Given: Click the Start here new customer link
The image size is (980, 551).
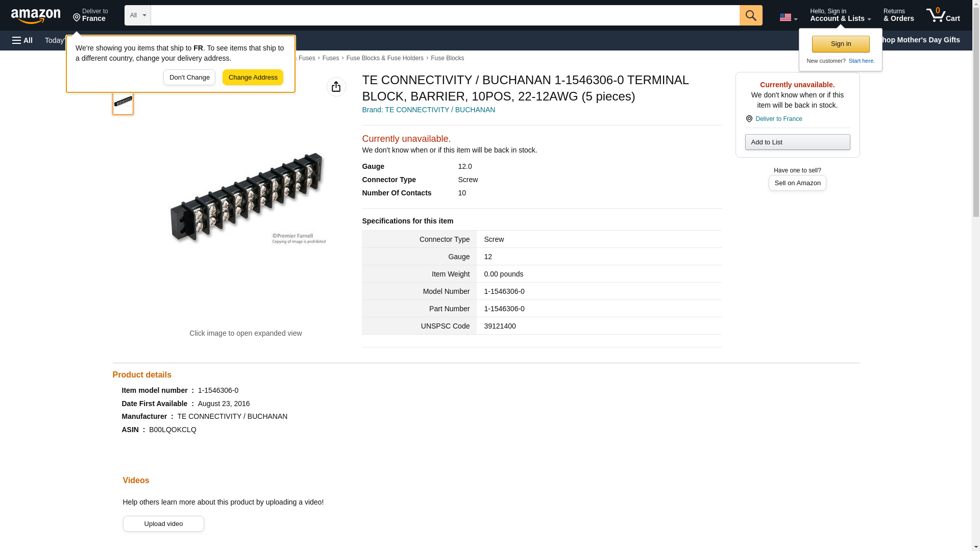Looking at the screenshot, I should click(861, 61).
